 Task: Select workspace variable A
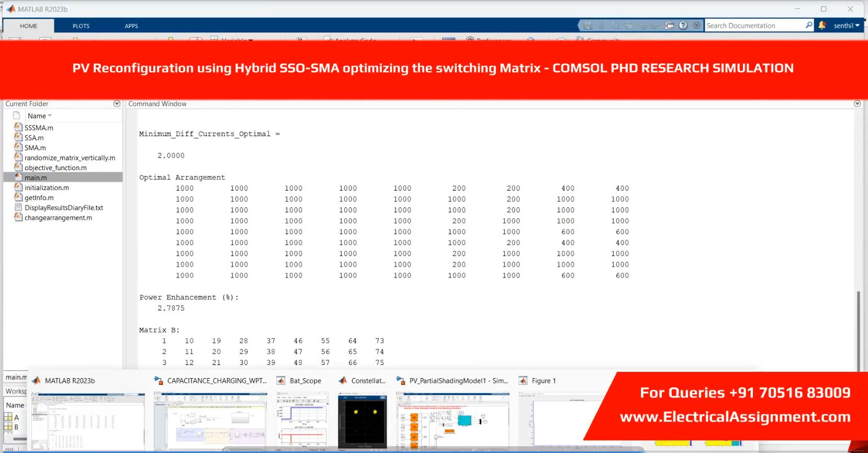click(x=16, y=417)
